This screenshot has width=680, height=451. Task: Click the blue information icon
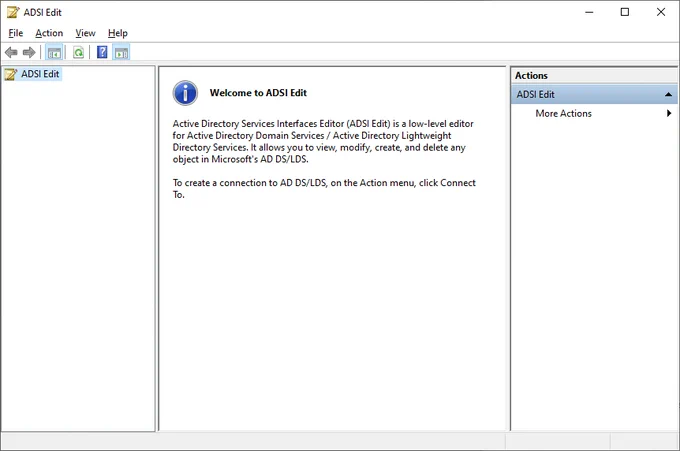tap(185, 93)
